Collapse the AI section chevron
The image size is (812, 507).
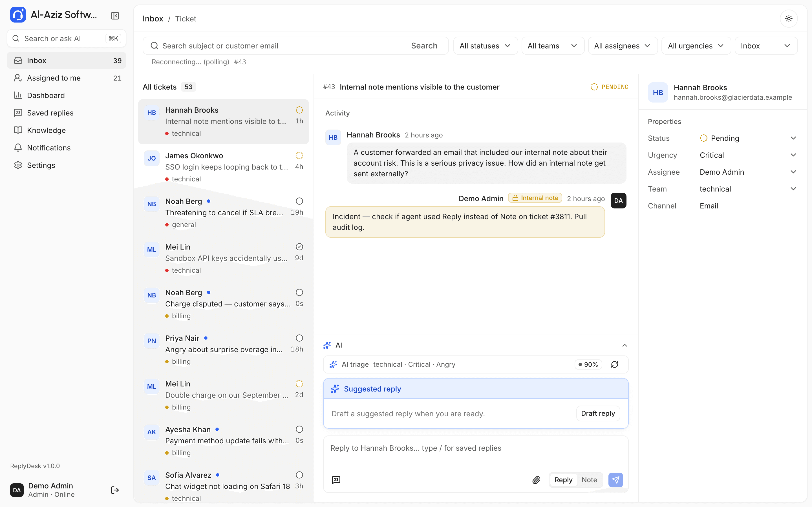625,345
